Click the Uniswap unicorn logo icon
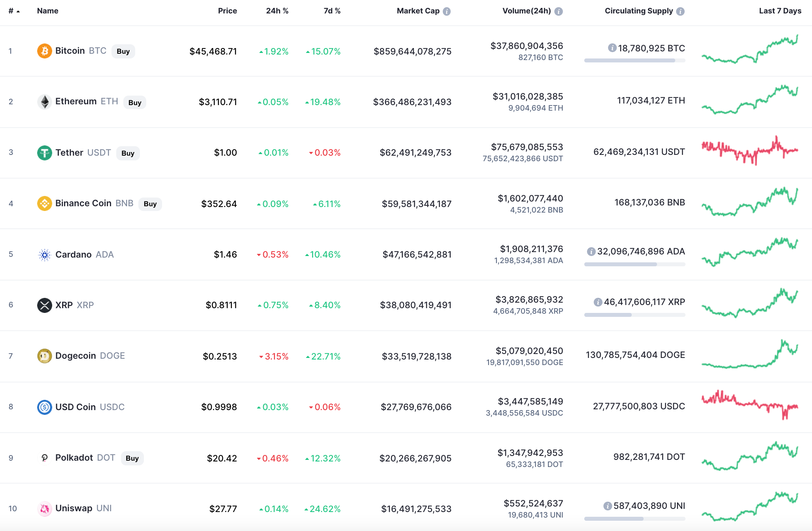This screenshot has width=812, height=531. coord(44,508)
